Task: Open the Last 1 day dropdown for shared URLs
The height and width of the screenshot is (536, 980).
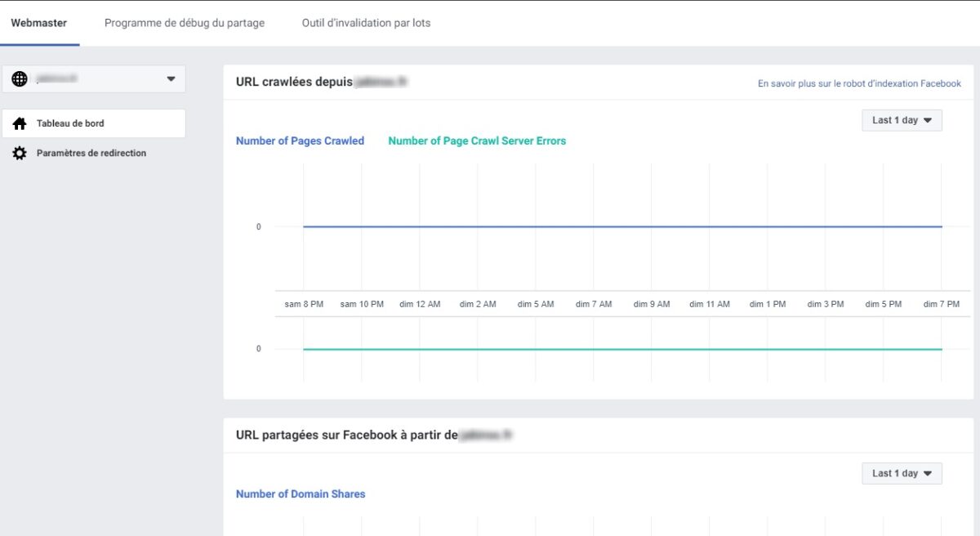Action: tap(902, 473)
